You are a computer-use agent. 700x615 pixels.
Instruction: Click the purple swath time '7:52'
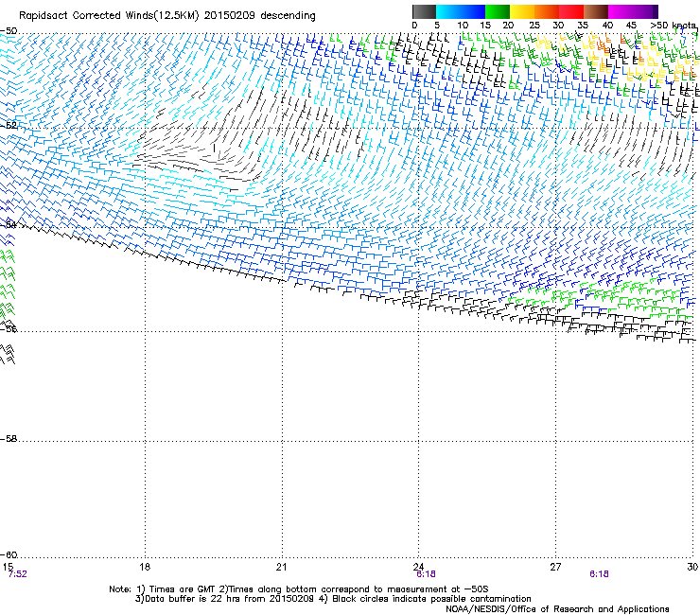17,574
